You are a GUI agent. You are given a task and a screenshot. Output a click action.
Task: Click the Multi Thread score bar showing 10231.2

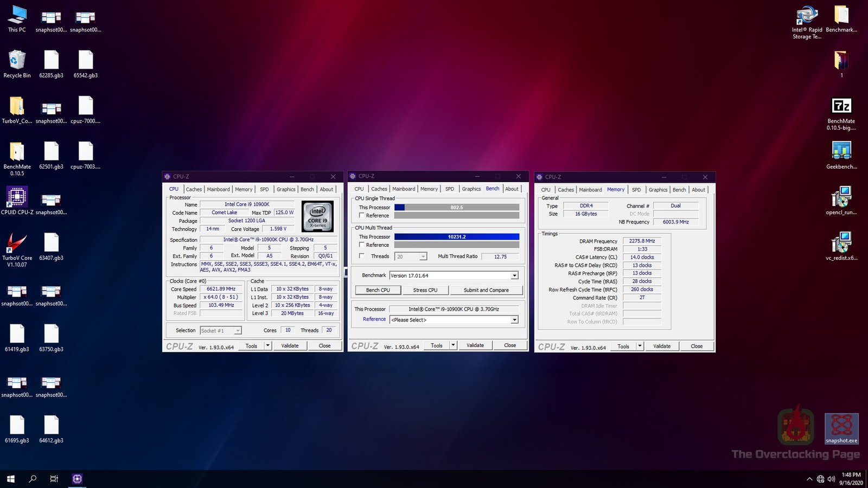[457, 236]
